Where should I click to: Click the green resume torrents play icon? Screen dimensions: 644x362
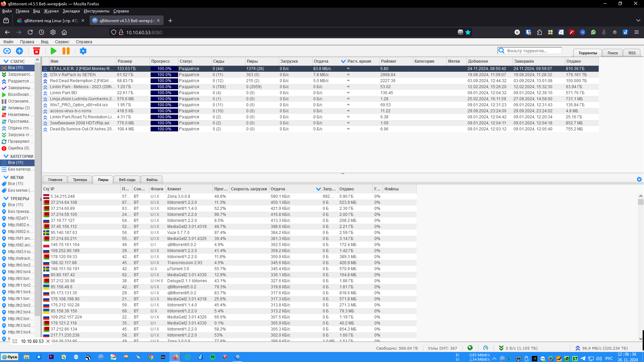pos(53,51)
